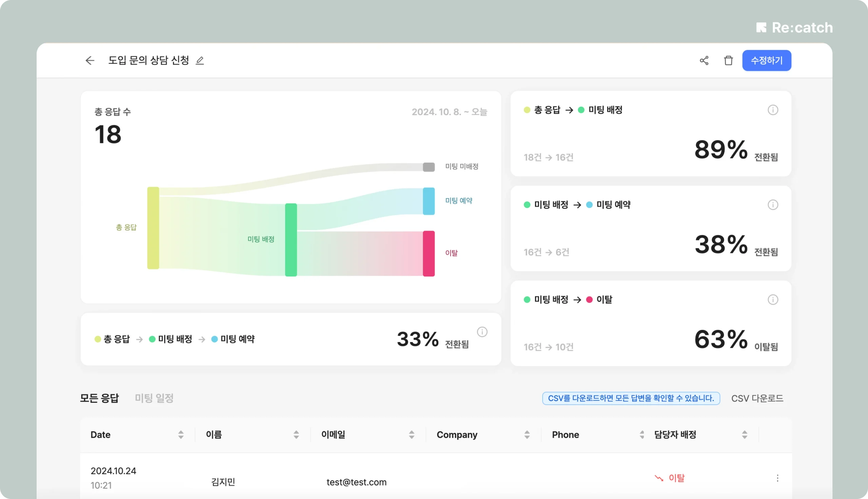The image size is (868, 499).
Task: Open the three-dot menu for 김지민 row
Action: click(x=777, y=478)
